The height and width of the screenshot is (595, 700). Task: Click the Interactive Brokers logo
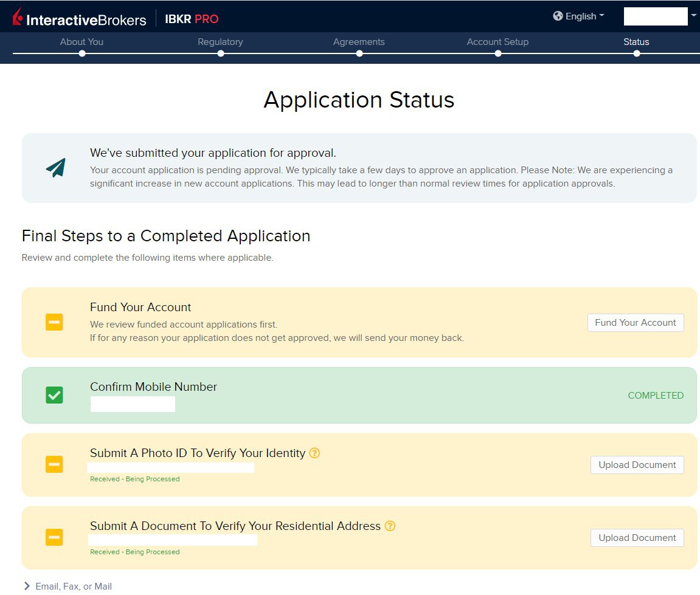tap(79, 19)
